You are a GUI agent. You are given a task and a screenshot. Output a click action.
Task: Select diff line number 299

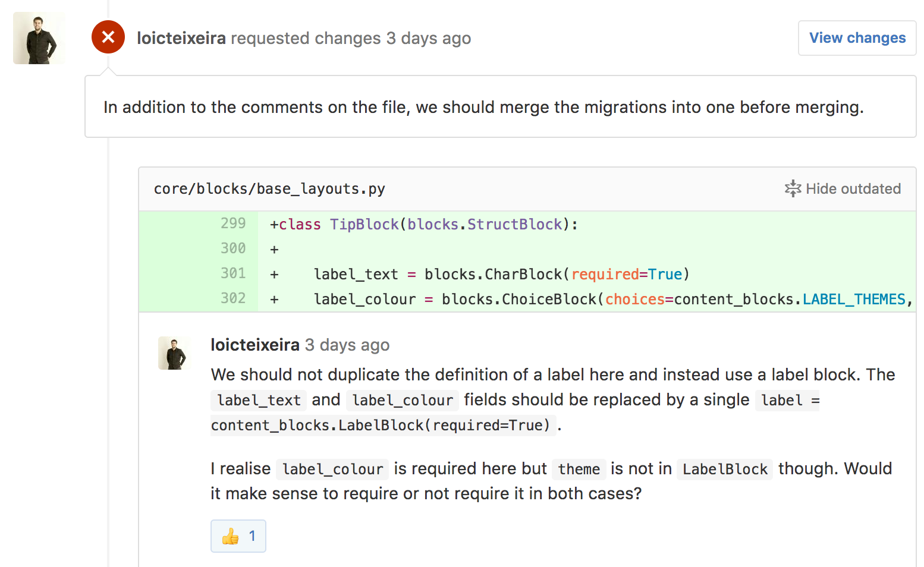click(233, 223)
